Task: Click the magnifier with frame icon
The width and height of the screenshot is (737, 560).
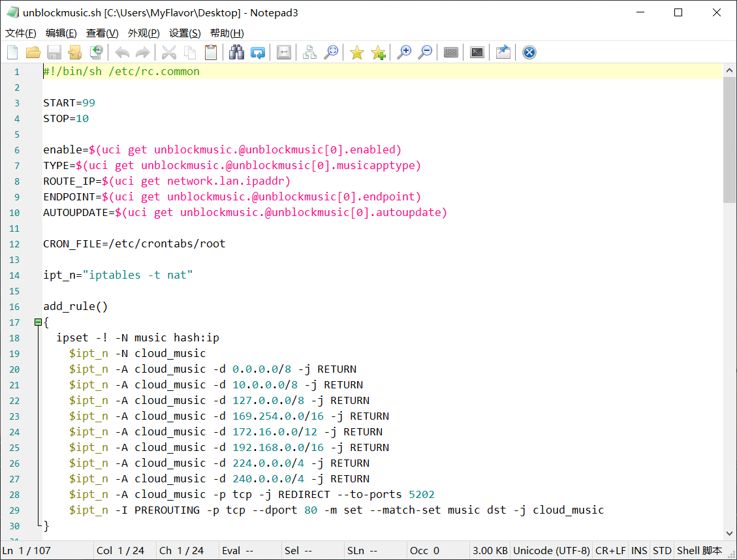Action: [x=331, y=52]
